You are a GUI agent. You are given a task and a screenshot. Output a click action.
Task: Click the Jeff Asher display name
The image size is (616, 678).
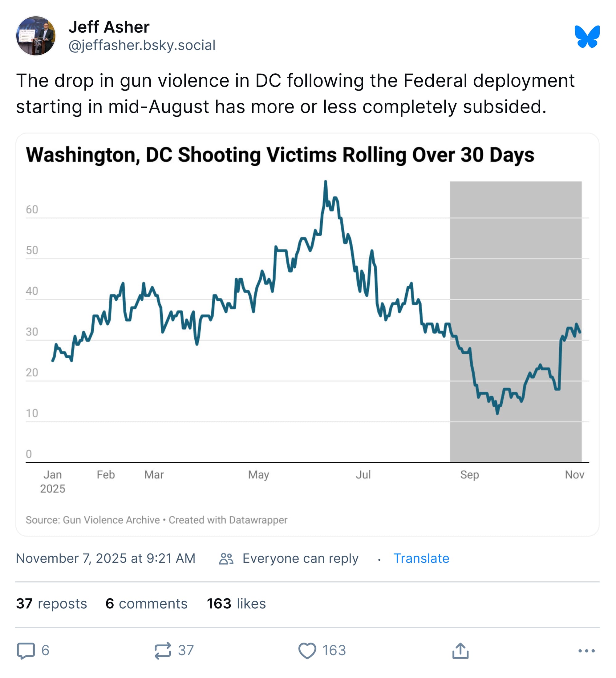(109, 27)
